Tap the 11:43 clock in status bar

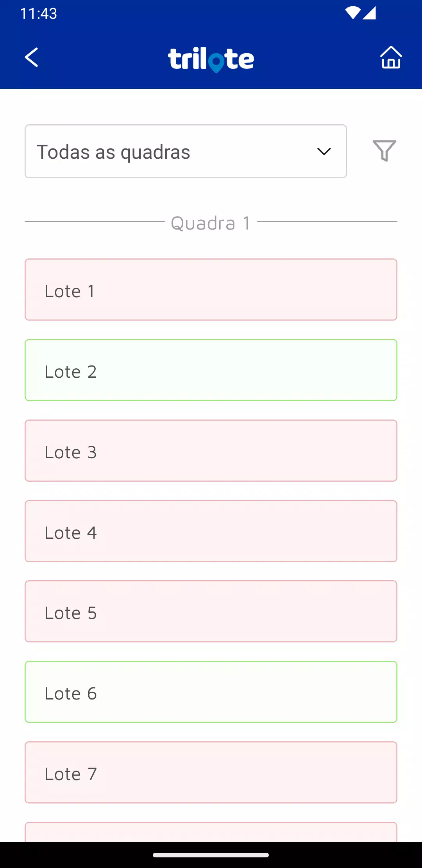coord(39,14)
